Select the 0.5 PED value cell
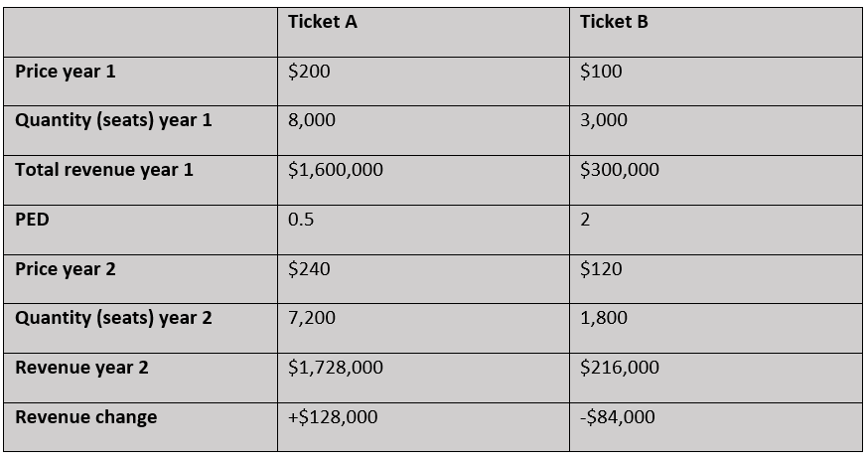The image size is (868, 460). (301, 220)
